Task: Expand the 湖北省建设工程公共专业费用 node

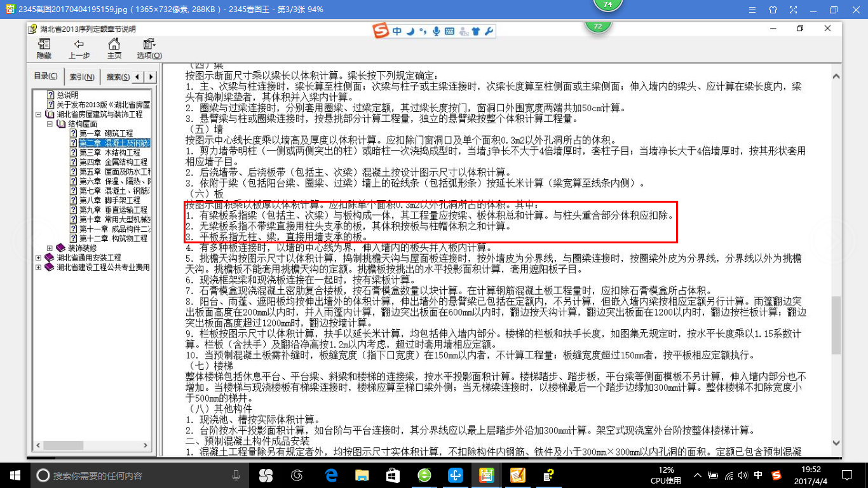Action: coord(38,267)
